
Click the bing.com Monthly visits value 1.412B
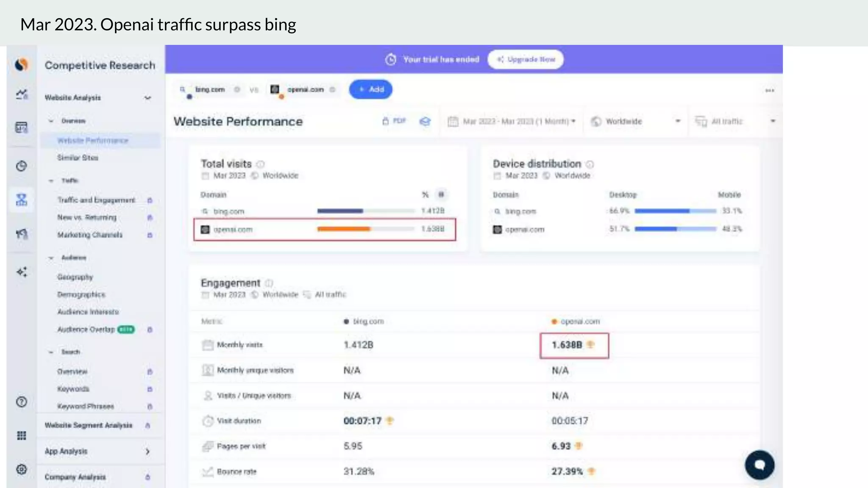pos(359,345)
